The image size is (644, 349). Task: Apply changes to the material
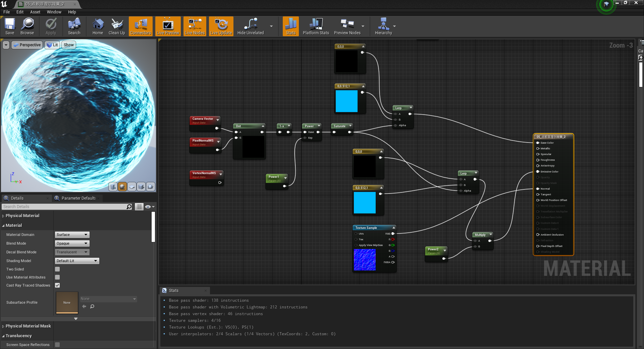51,26
